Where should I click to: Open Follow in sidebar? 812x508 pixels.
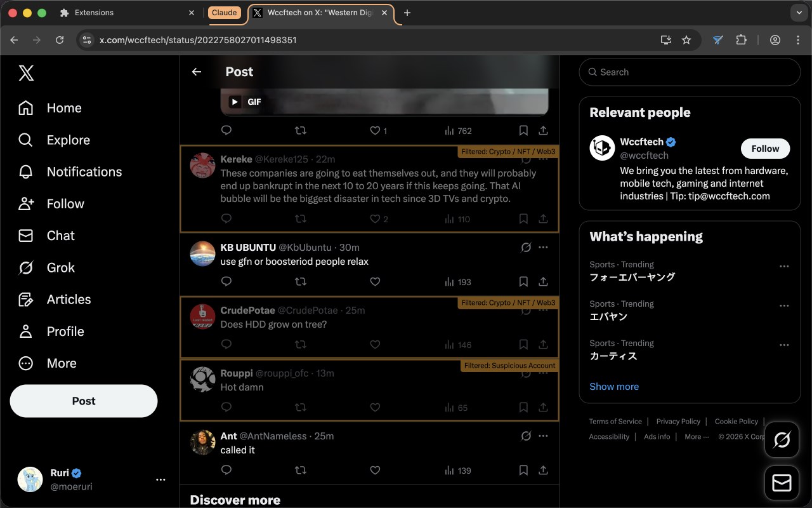pos(51,204)
